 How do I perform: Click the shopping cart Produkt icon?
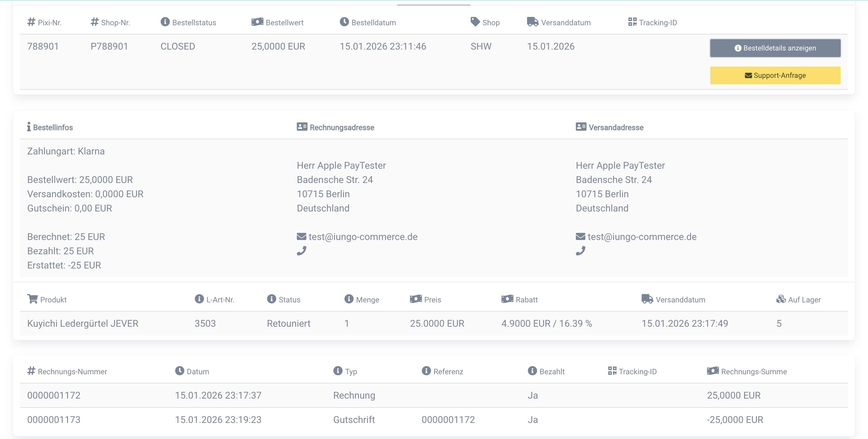32,299
